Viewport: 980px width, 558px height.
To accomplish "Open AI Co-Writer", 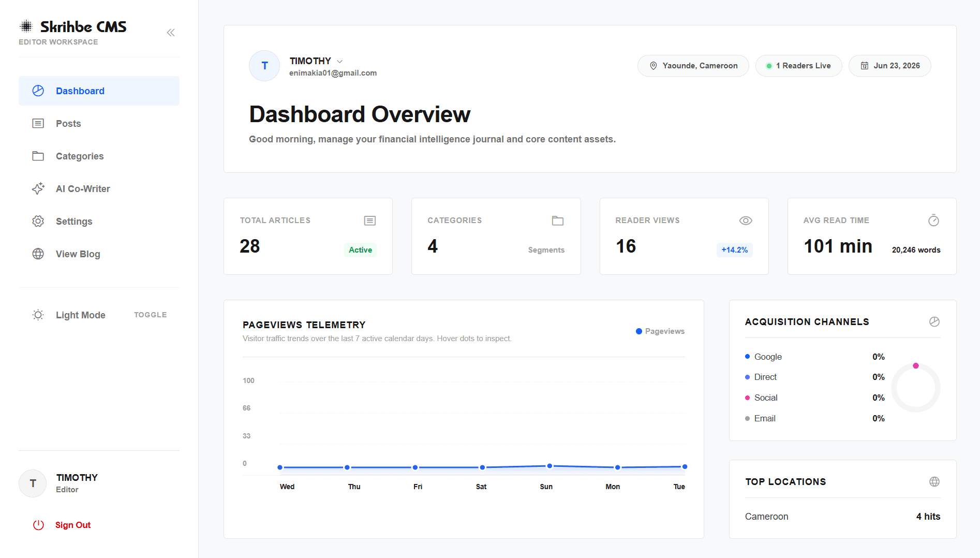I will click(99, 189).
